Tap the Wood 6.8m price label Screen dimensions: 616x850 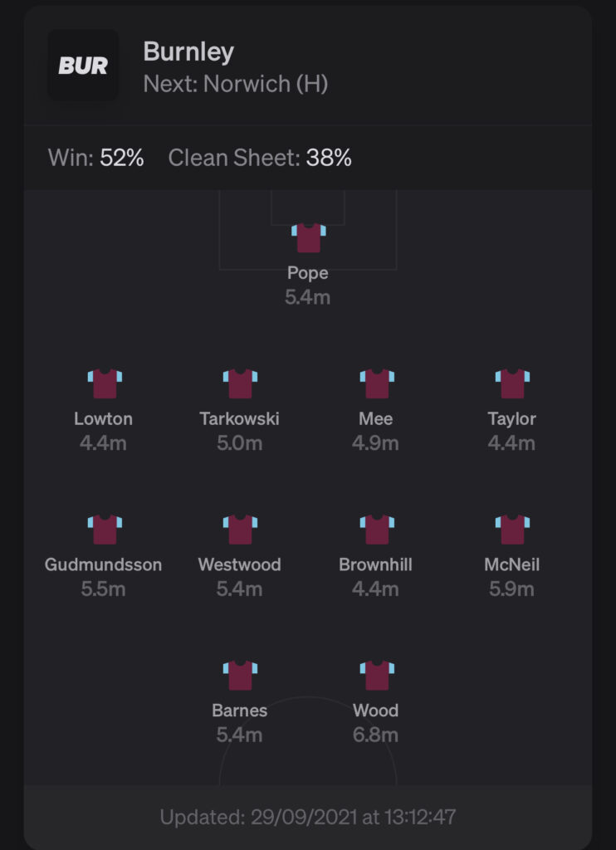pyautogui.click(x=375, y=735)
